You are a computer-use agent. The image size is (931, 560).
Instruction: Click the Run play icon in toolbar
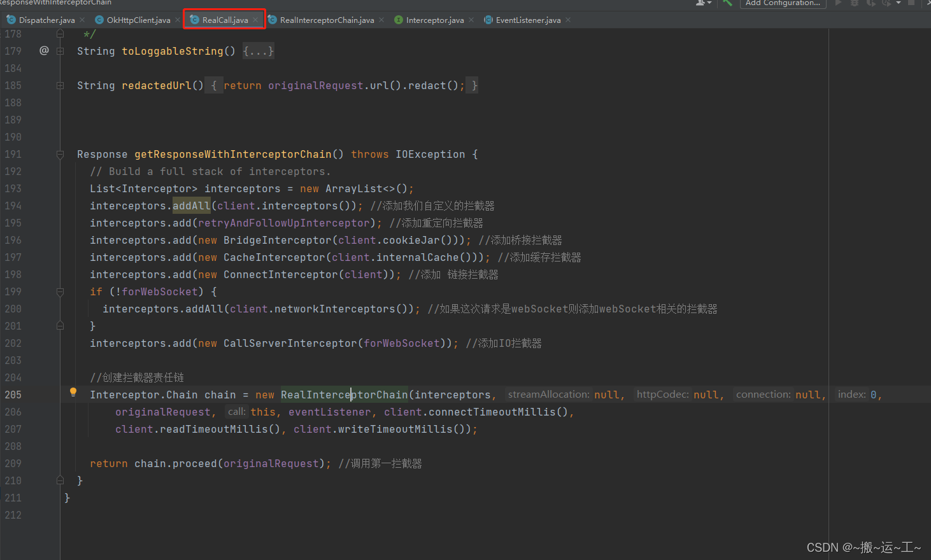click(x=839, y=3)
